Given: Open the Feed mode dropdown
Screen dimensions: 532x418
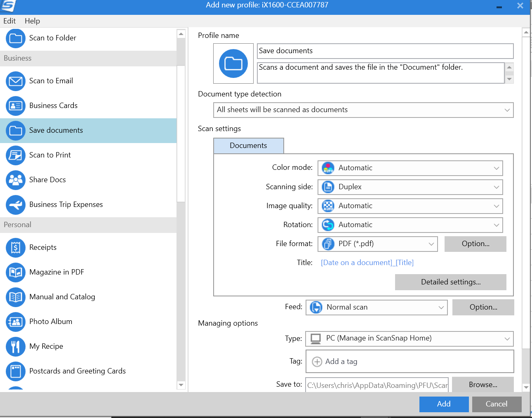Looking at the screenshot, I should [377, 307].
